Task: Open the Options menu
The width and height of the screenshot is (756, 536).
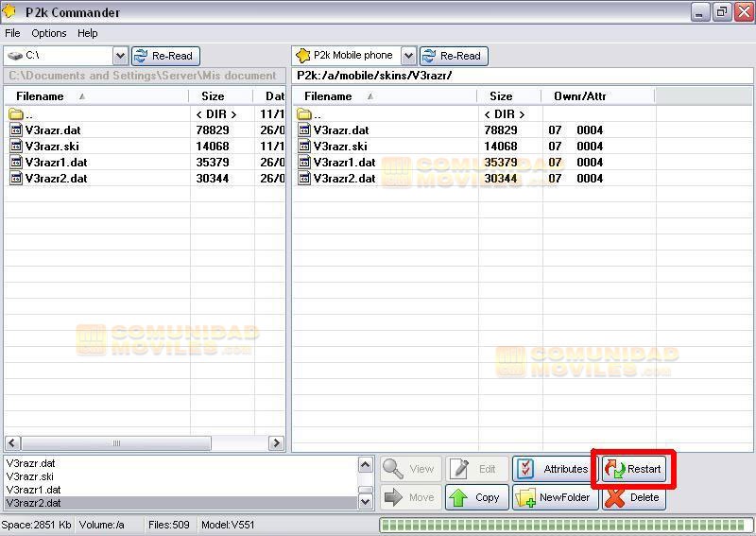Action: tap(49, 33)
